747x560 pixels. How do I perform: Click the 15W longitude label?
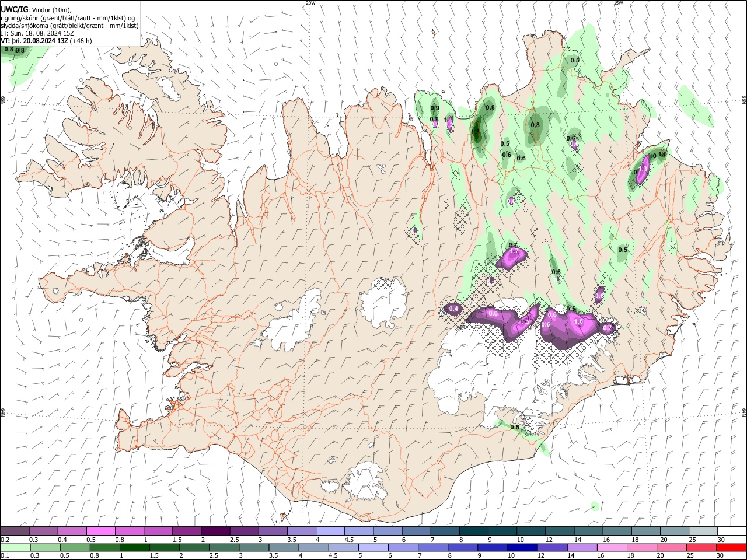(x=618, y=3)
